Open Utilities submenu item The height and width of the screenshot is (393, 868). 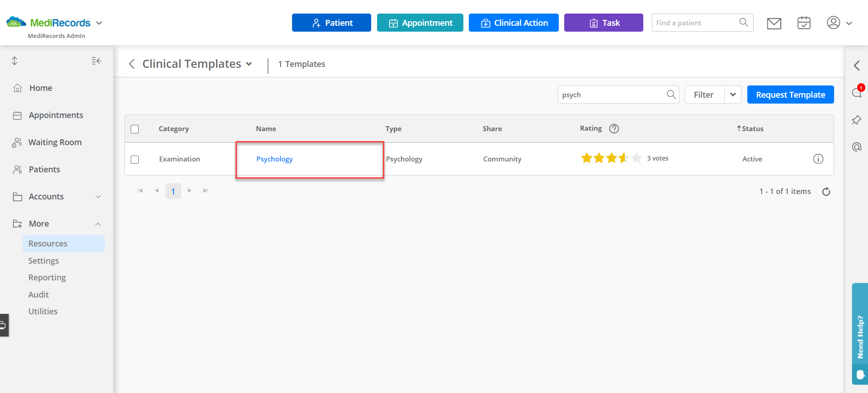tap(43, 311)
